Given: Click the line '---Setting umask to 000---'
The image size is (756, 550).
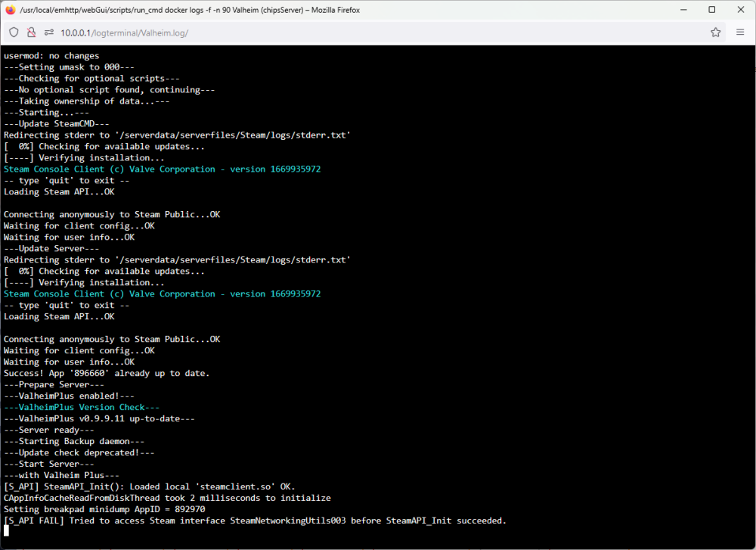Looking at the screenshot, I should [69, 67].
